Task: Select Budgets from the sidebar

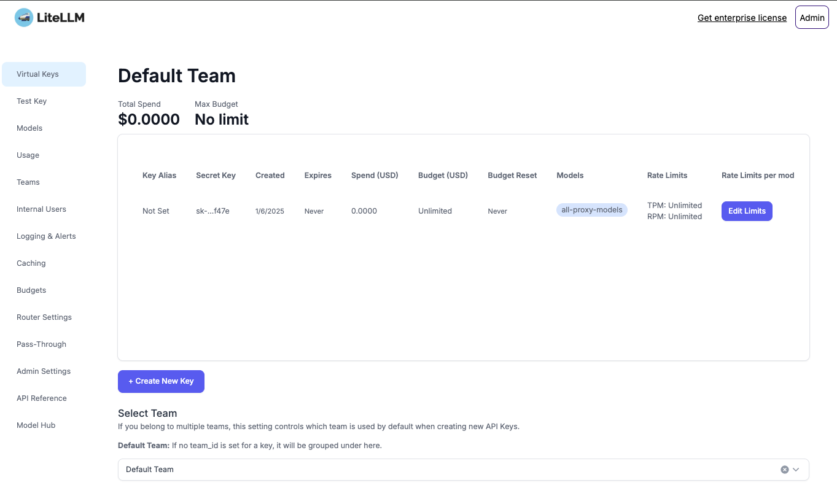Action: 31,290
